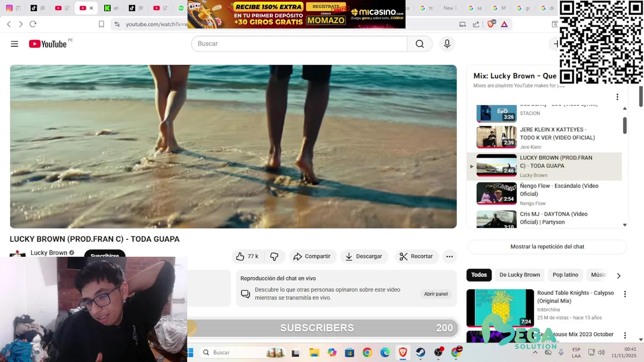Reload the page with the refresh icon
This screenshot has width=644, height=362.
[33, 24]
